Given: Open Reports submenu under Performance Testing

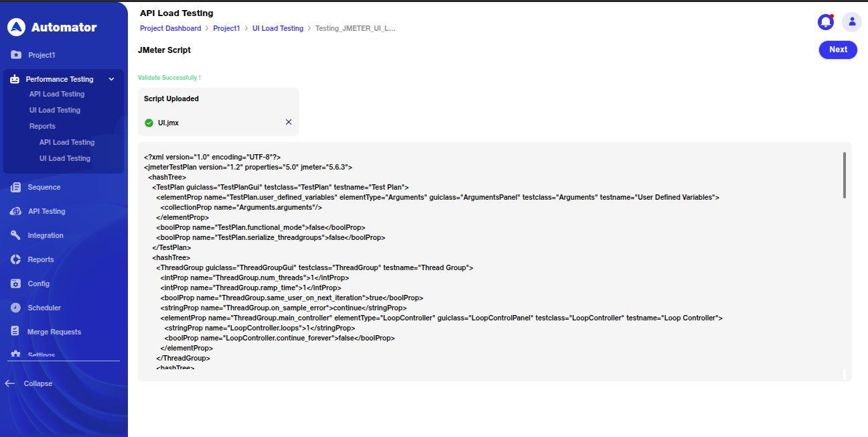Looking at the screenshot, I should tap(42, 127).
